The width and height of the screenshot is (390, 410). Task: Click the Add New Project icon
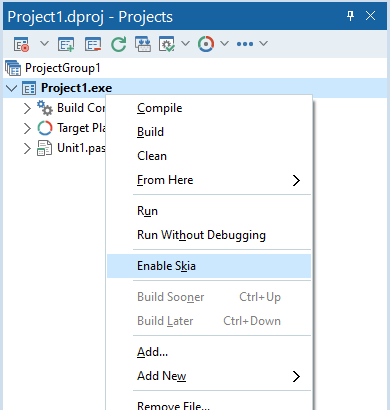pyautogui.click(x=66, y=44)
